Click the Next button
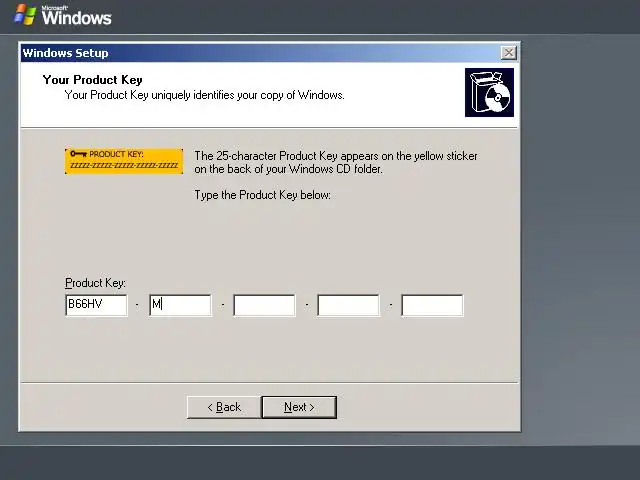 pyautogui.click(x=299, y=407)
